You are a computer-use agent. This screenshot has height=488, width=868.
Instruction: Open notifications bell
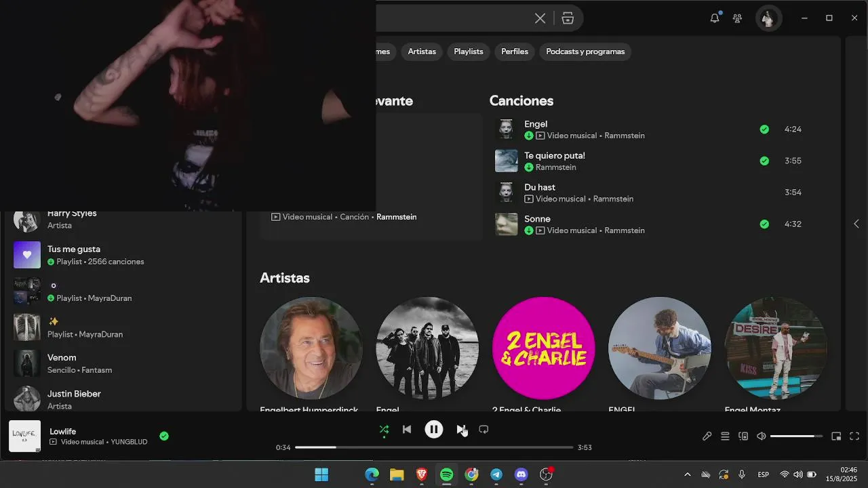pos(715,18)
